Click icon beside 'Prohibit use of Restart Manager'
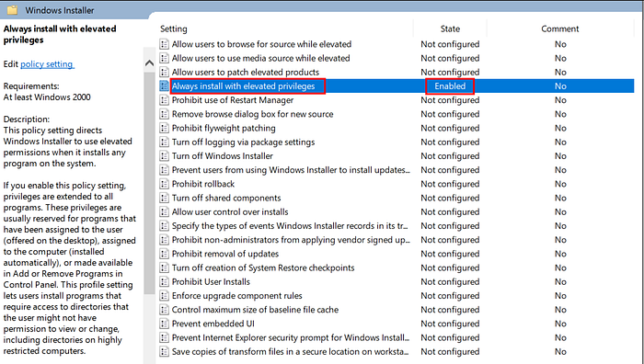The height and width of the screenshot is (364, 644). [165, 99]
